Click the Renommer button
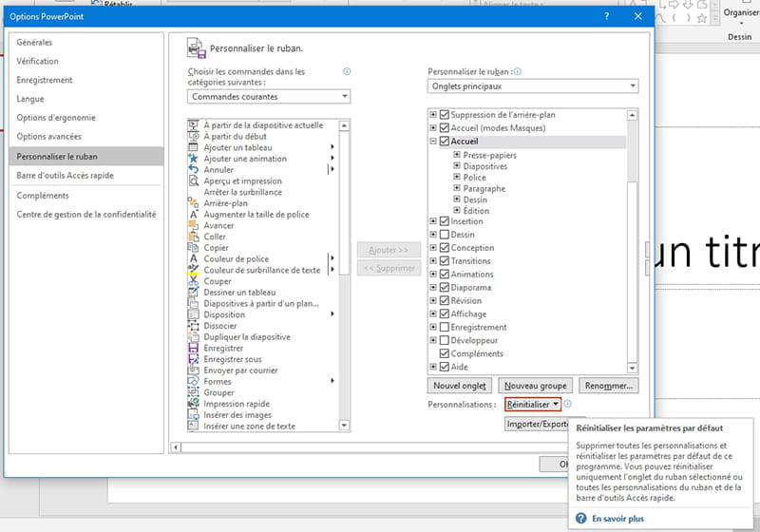 point(609,386)
